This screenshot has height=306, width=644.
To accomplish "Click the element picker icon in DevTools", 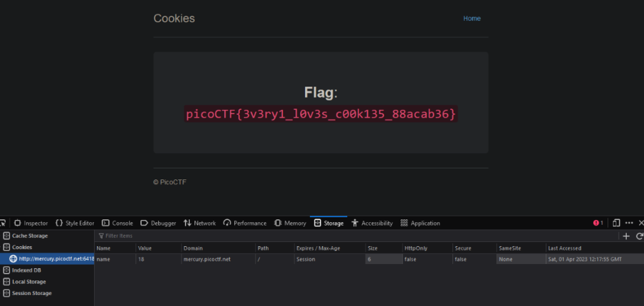I will (3, 223).
